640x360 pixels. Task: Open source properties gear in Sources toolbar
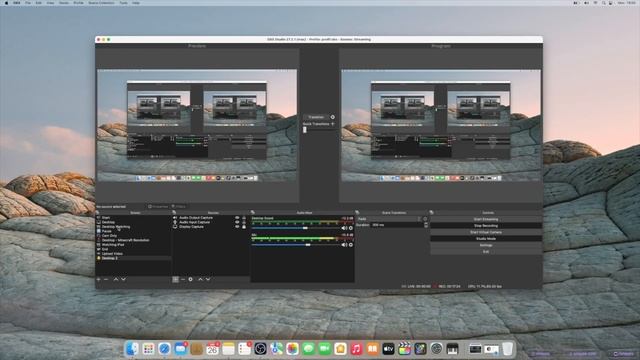point(190,279)
